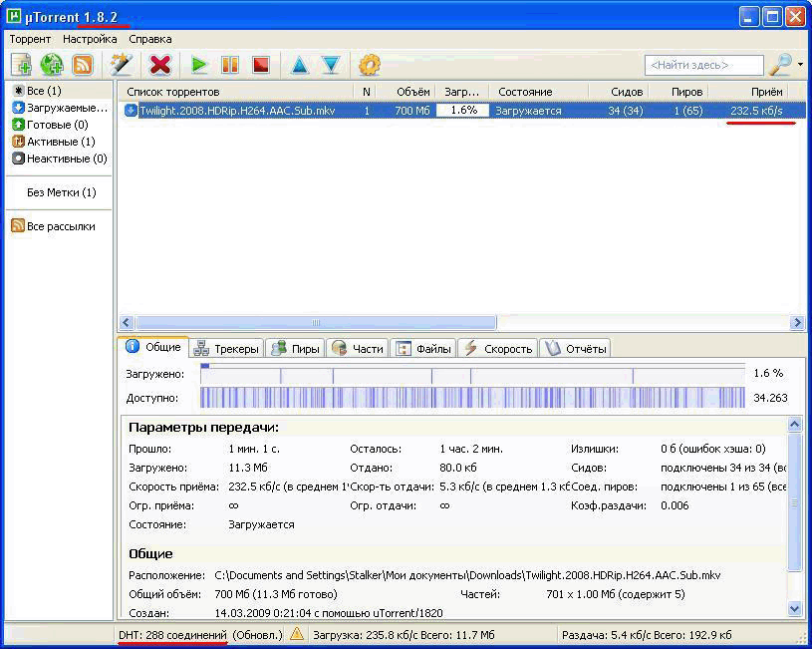Click the Create New Torrent wand icon
Image resolution: width=812 pixels, height=649 pixels.
pyautogui.click(x=122, y=66)
